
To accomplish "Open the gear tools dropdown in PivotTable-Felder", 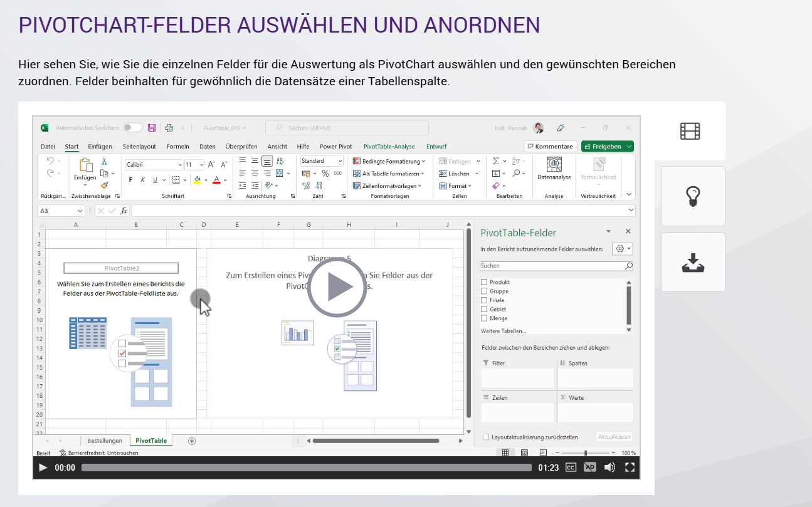I will [x=623, y=249].
